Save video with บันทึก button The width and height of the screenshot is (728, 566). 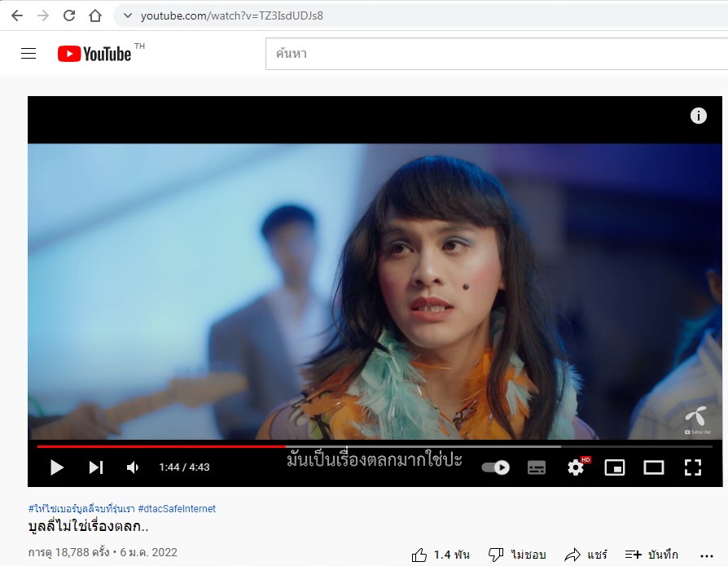tap(651, 555)
